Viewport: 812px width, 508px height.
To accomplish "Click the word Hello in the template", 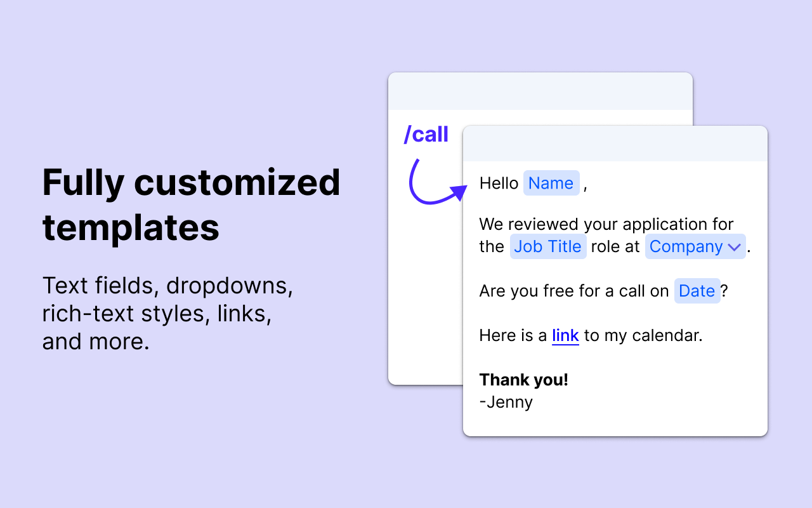I will point(499,183).
